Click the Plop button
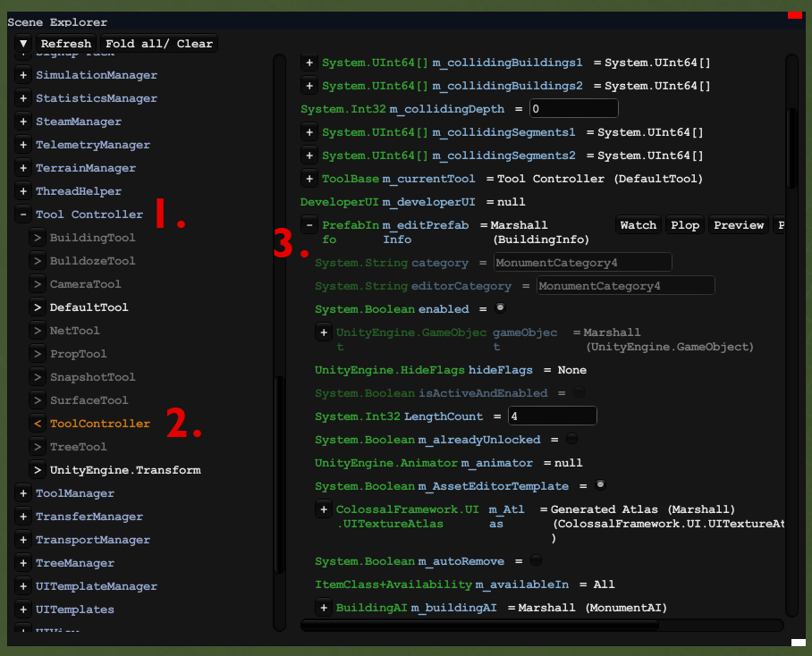The width and height of the screenshot is (812, 656). (685, 225)
